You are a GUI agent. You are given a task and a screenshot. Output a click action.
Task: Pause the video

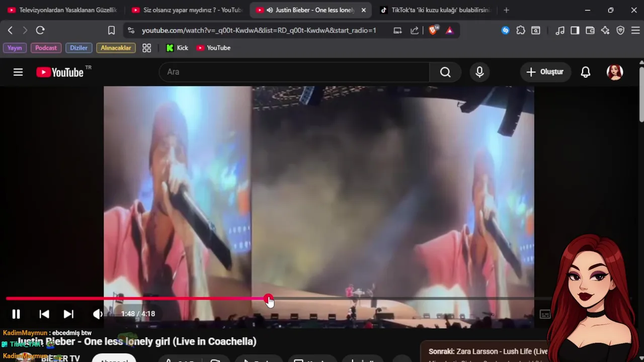pos(16,314)
